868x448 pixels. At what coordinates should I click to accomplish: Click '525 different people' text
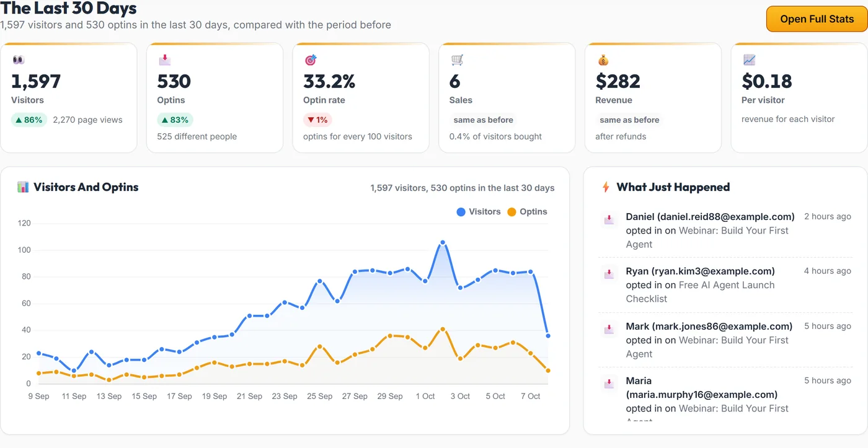pyautogui.click(x=197, y=136)
